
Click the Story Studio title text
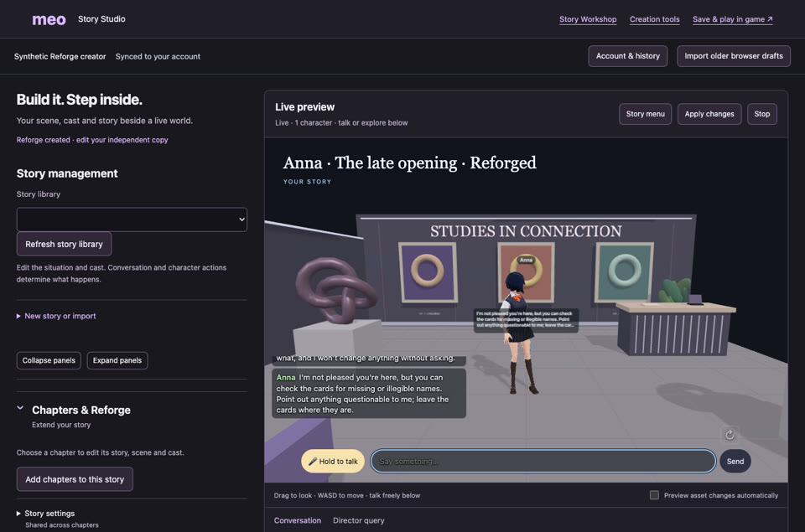[x=101, y=19]
